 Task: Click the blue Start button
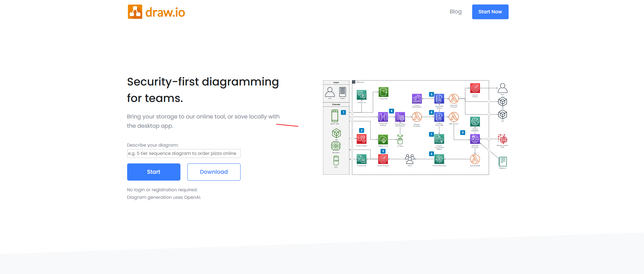coord(154,172)
